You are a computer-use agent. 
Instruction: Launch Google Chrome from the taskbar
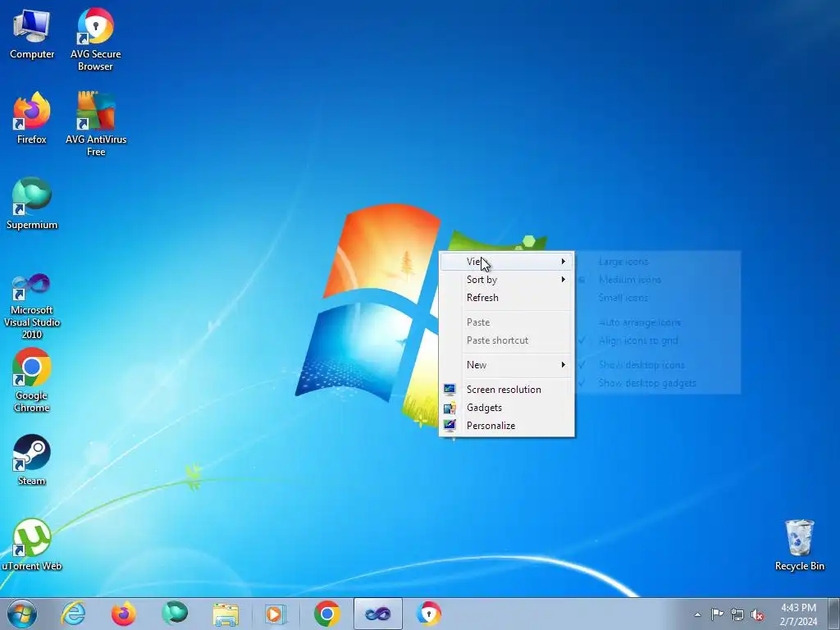pos(326,614)
